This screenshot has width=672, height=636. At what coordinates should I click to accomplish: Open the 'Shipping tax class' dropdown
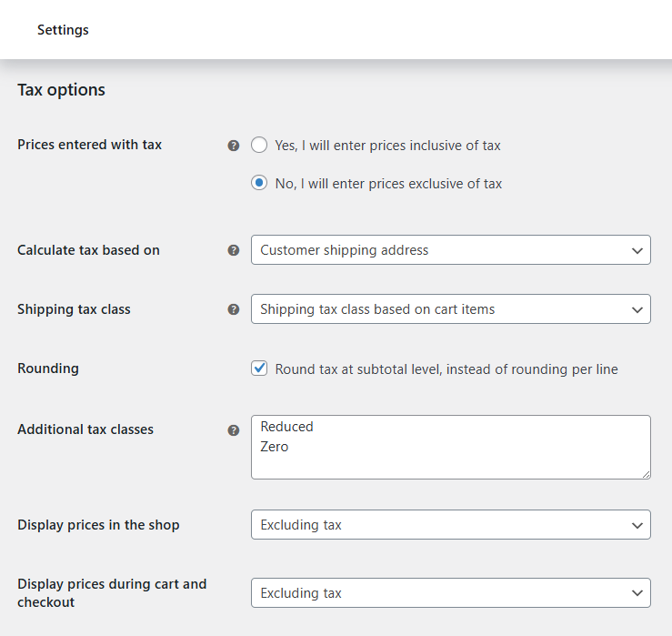point(451,308)
